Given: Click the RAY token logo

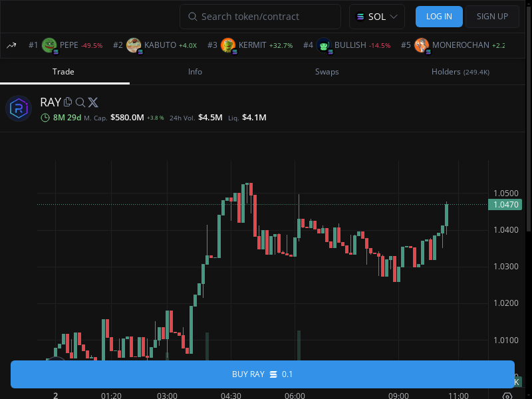Looking at the screenshot, I should tap(19, 108).
